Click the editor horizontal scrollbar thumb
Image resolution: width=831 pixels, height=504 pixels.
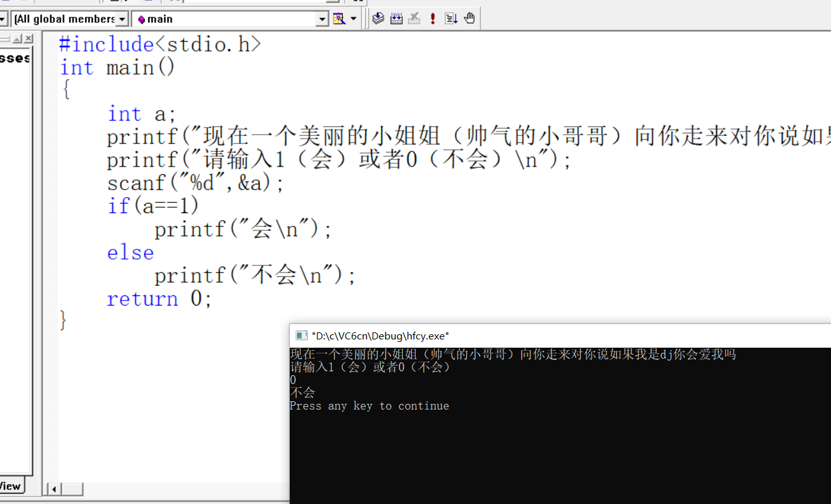click(x=72, y=489)
